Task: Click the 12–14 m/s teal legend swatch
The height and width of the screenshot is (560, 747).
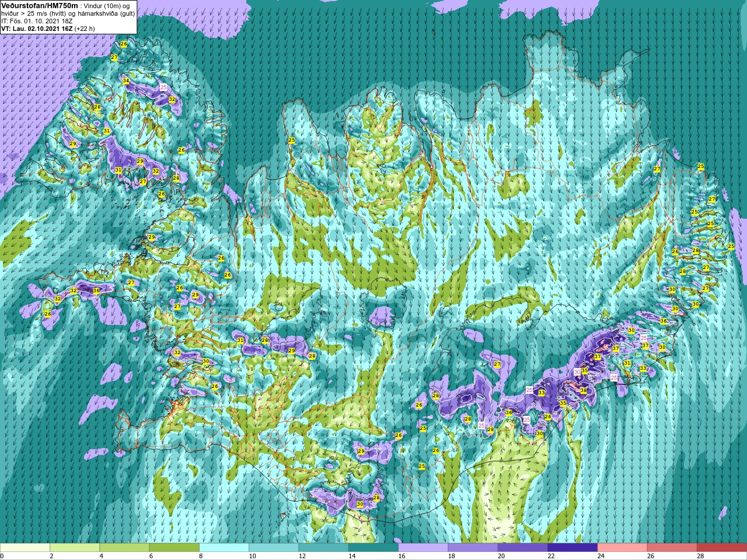Action: 323,548
